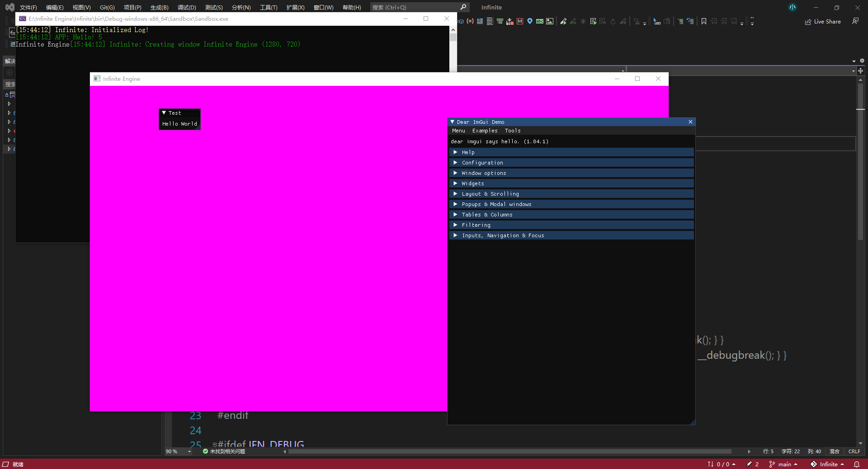Click the pending changes pencil indicator

click(753, 464)
